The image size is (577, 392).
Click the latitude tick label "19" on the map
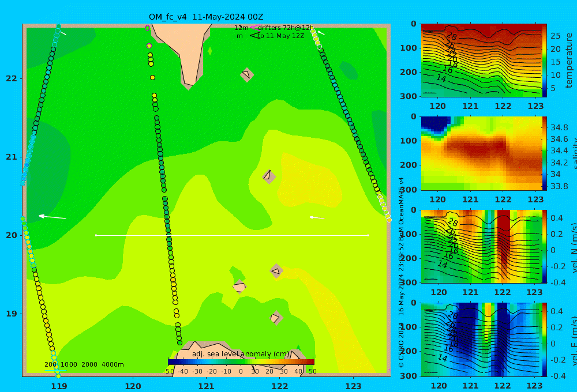click(12, 314)
